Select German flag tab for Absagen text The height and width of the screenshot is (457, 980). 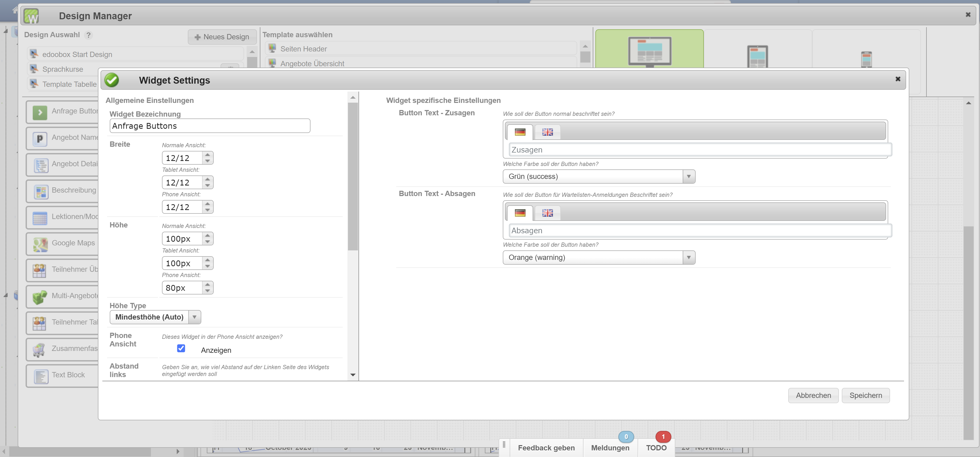click(520, 213)
